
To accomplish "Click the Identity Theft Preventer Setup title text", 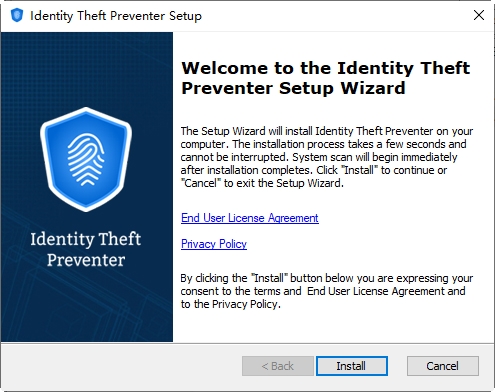I will point(116,16).
